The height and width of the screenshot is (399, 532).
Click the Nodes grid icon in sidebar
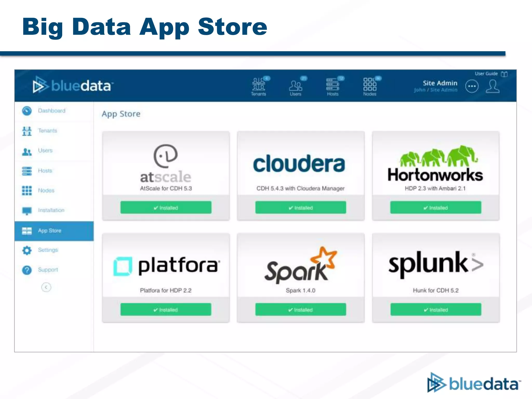click(27, 191)
